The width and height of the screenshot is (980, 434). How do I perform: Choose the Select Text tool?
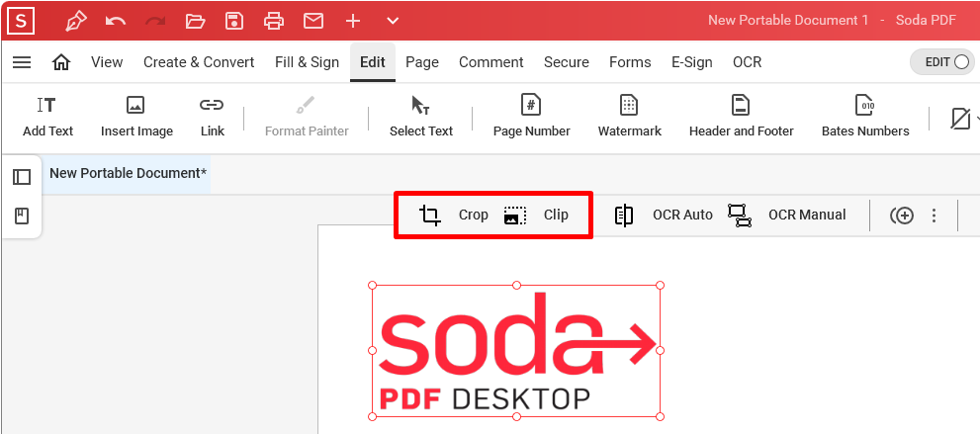421,117
